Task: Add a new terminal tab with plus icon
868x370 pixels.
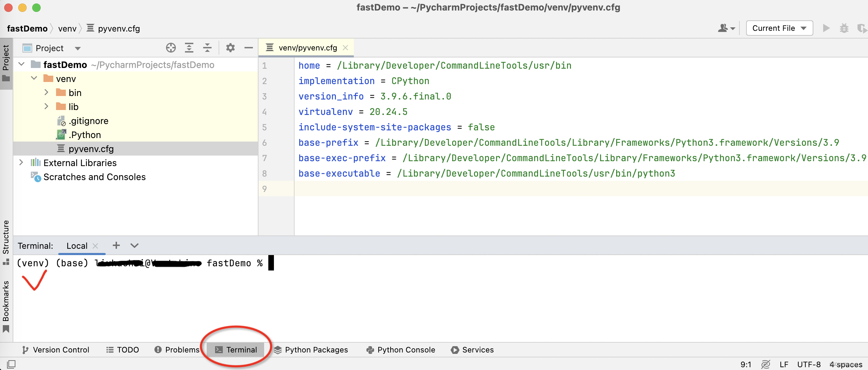Action: pos(116,245)
